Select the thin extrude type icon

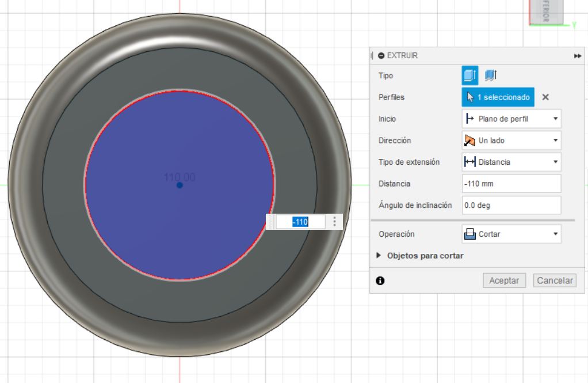click(491, 75)
